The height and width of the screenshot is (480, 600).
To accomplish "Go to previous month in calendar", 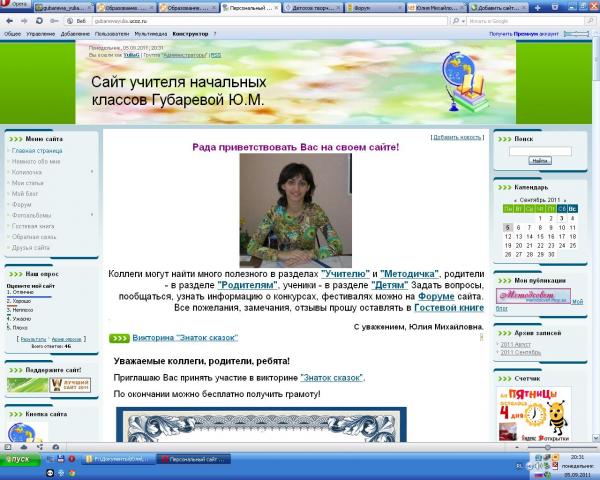I will [515, 200].
